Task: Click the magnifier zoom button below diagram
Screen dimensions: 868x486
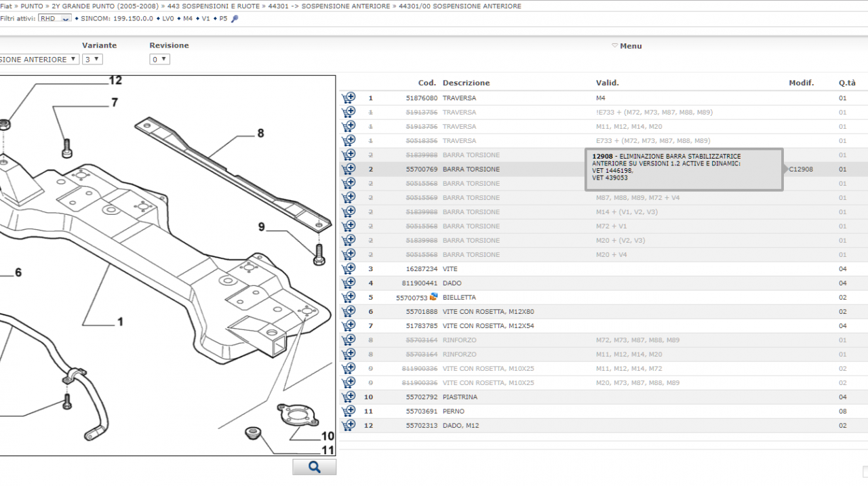Action: [314, 467]
